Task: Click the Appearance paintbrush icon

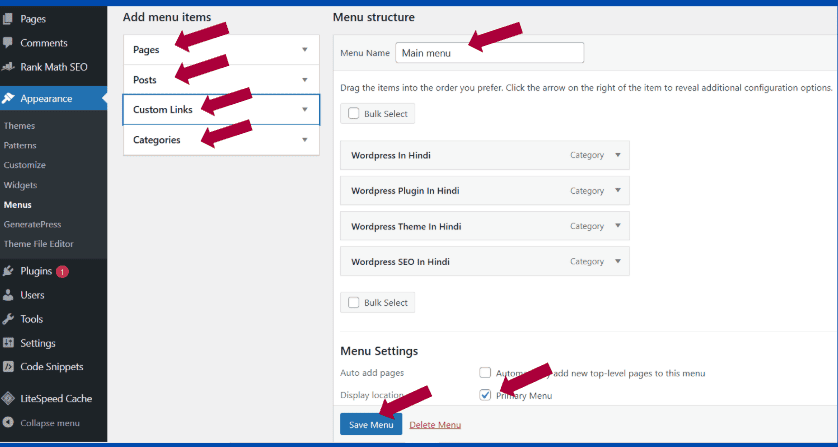Action: 8,98
